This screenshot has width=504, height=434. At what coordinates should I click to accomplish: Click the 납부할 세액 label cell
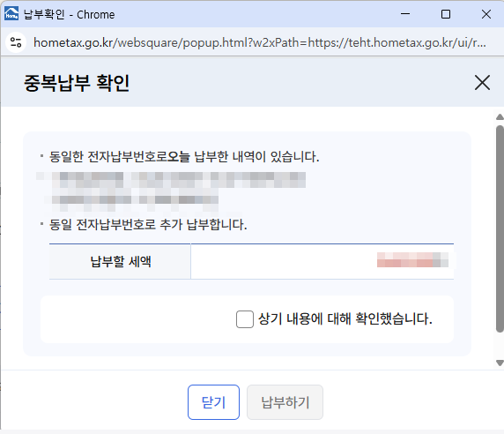point(120,262)
